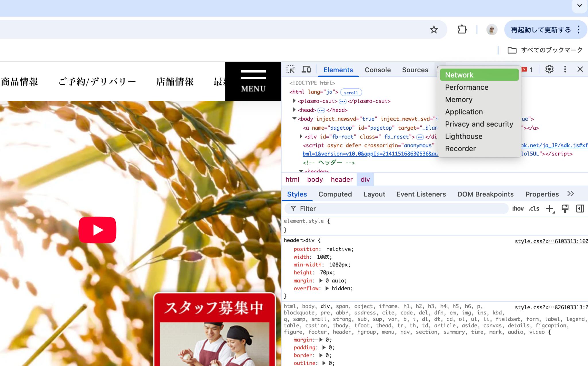Open style.css link for reset rule
The image size is (588, 366).
coord(551,307)
